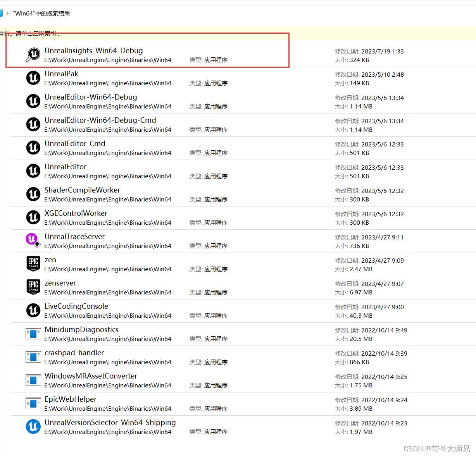Click the breadcrumb chevron before Win64 search results
The width and height of the screenshot is (476, 456).
pos(7,13)
